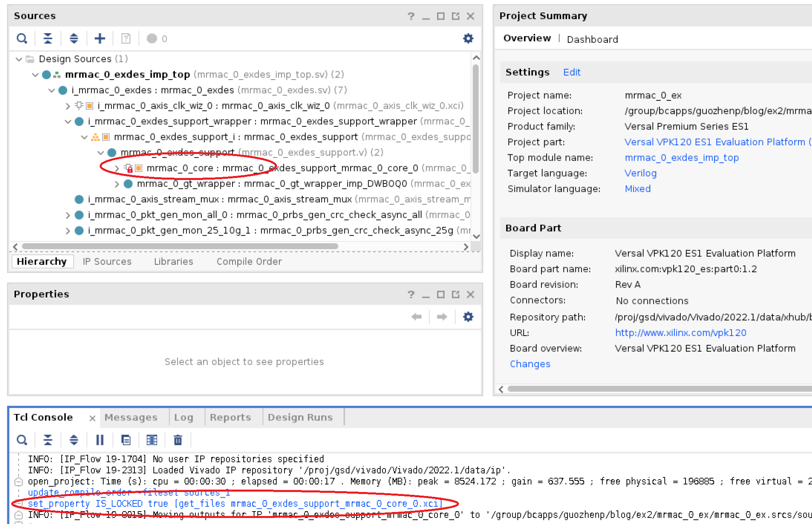
Task: Click the Properties forward arrow
Action: click(442, 317)
